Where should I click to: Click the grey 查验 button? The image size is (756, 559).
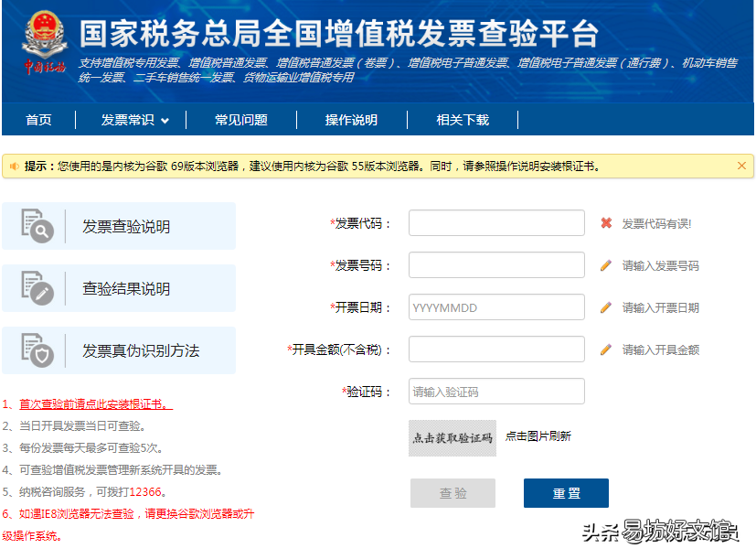coord(453,493)
